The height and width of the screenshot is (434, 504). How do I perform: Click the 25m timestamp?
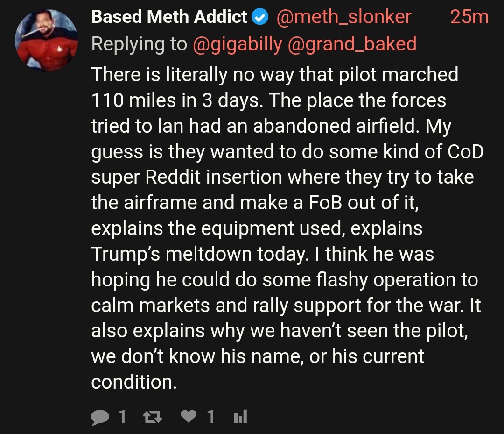[469, 17]
